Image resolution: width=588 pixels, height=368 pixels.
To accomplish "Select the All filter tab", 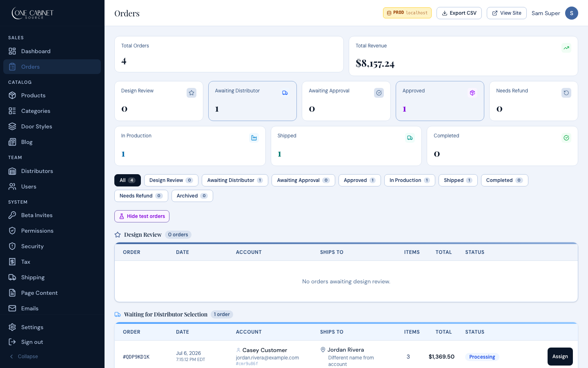I will click(x=127, y=180).
